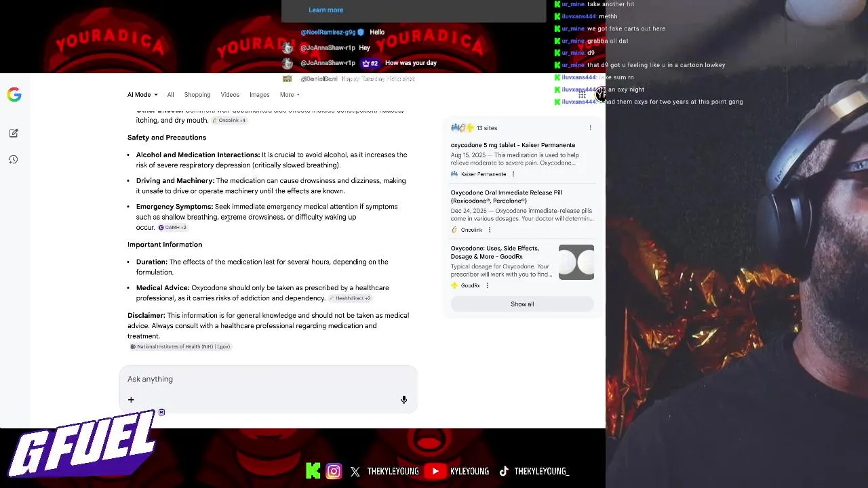Click the 'Safety and Precautions' heading

click(167, 138)
